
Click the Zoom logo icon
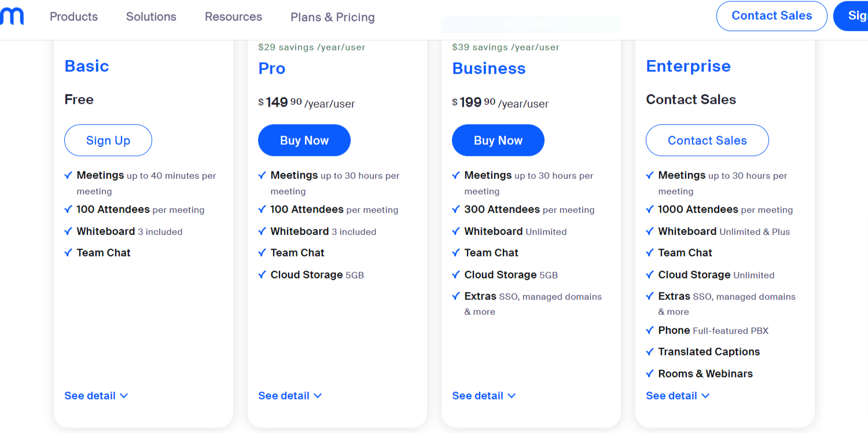point(12,16)
